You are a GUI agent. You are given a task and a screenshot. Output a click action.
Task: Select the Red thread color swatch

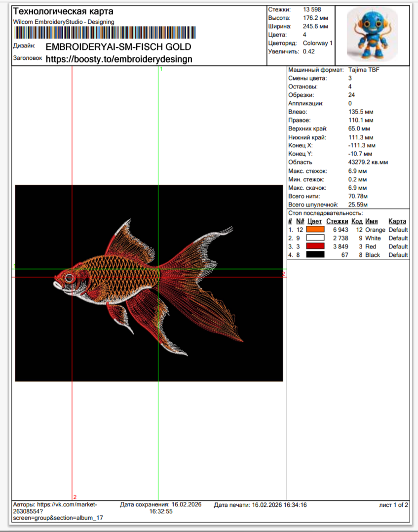[x=315, y=246]
